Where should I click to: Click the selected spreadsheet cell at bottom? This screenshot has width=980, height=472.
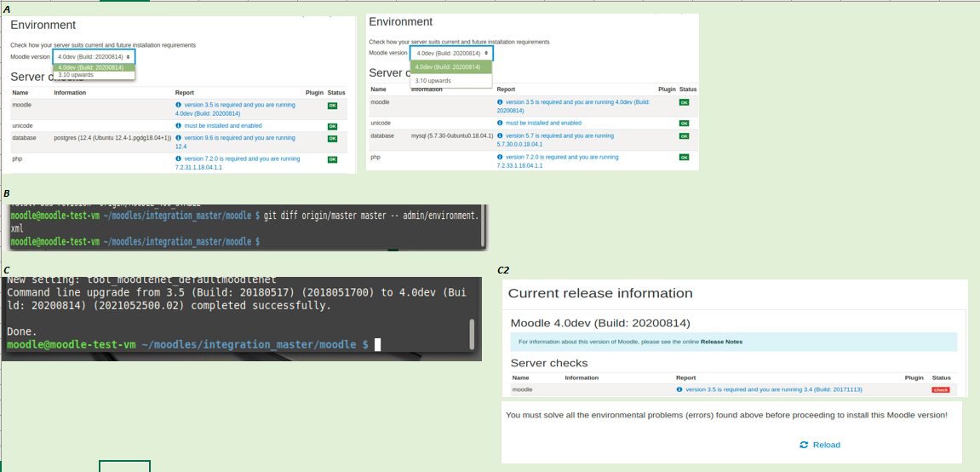pos(124,466)
